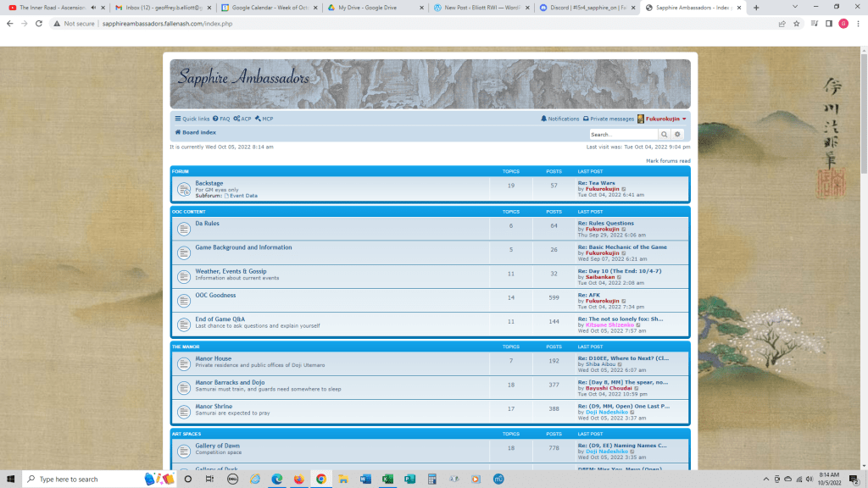868x488 pixels.
Task: Open Excel from the Windows taskbar
Action: pyautogui.click(x=388, y=479)
